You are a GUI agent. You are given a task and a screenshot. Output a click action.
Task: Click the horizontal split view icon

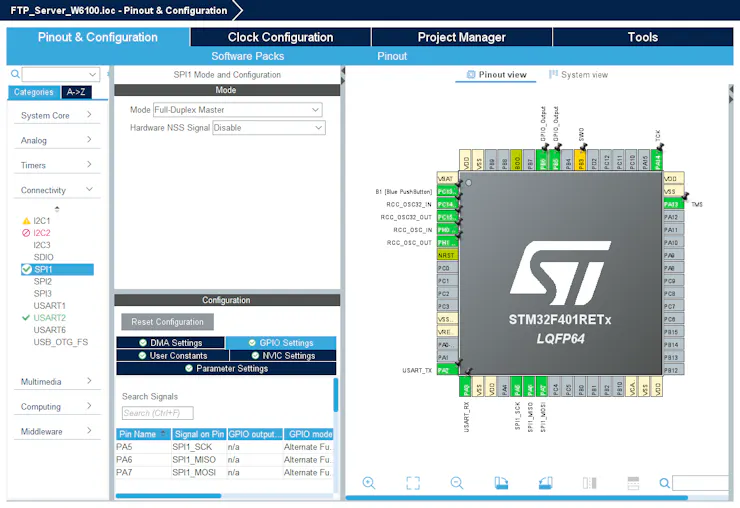pos(633,483)
